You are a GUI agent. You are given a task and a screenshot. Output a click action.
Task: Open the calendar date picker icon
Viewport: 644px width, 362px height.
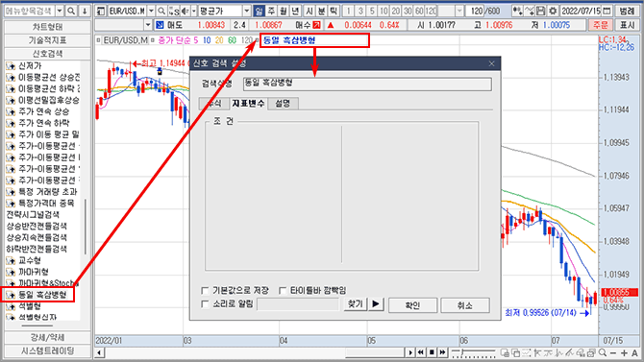[x=607, y=11]
